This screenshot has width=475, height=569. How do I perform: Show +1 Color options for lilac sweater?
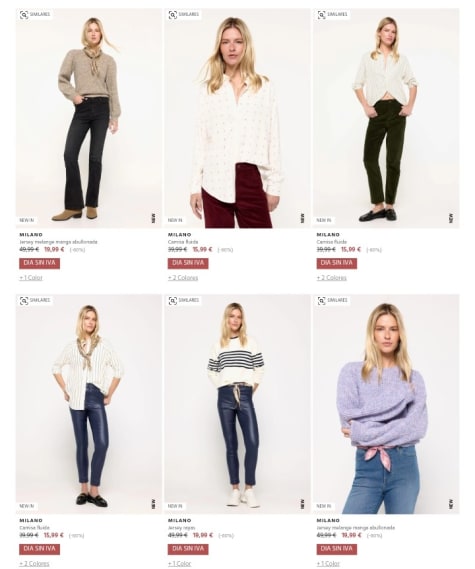click(x=328, y=564)
